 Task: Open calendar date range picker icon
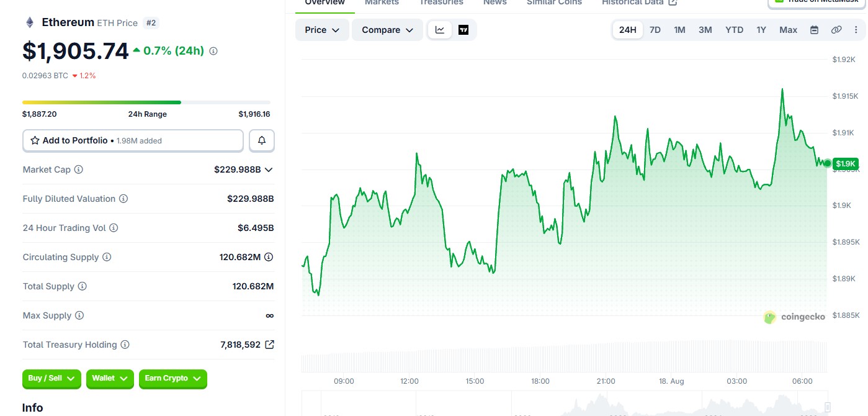click(x=815, y=30)
